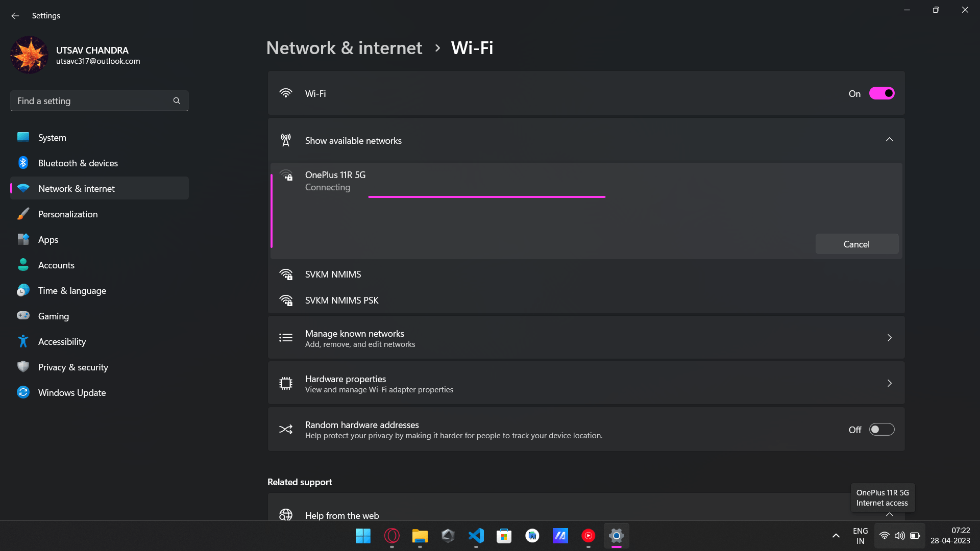The height and width of the screenshot is (551, 980).
Task: Open Bluetooth & devices settings
Action: click(x=78, y=163)
